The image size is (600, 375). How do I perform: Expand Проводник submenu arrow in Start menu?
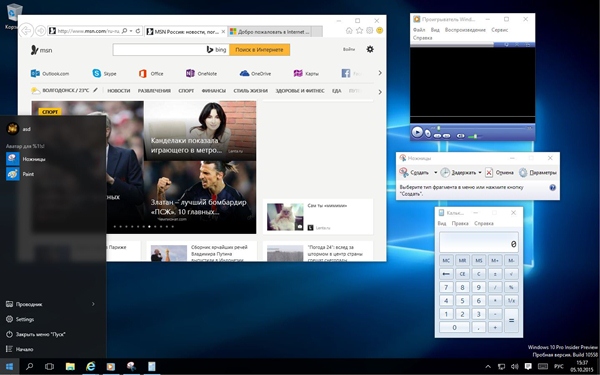point(93,304)
